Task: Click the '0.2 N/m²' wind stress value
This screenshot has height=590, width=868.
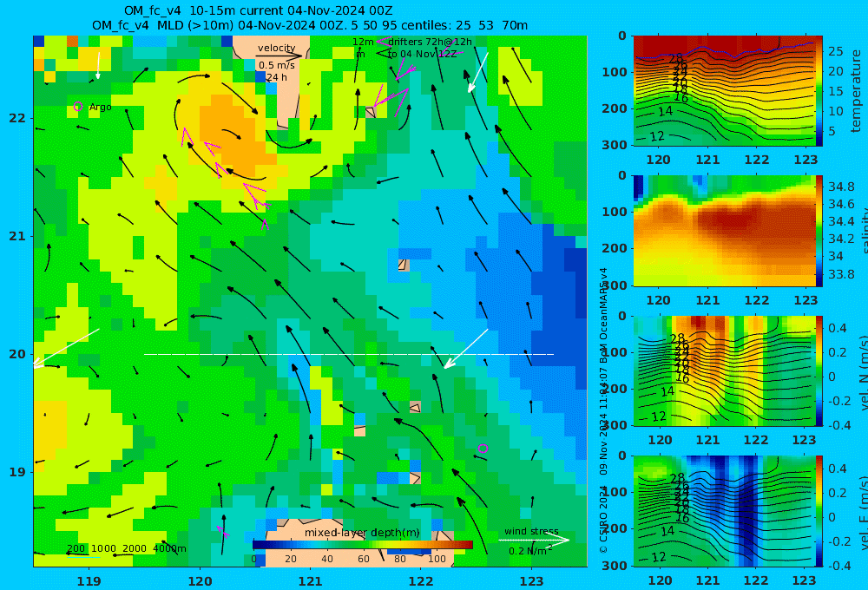Action: pos(530,551)
